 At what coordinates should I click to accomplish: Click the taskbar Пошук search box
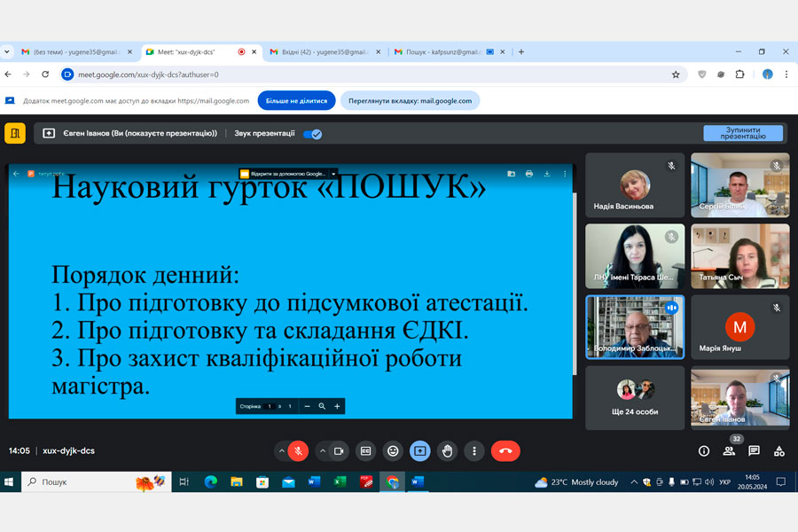click(x=96, y=481)
